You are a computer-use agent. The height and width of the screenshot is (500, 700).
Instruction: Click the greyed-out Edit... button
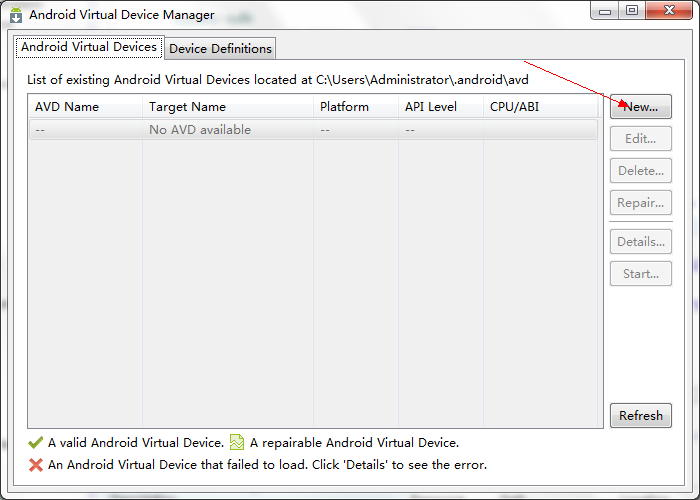(641, 139)
